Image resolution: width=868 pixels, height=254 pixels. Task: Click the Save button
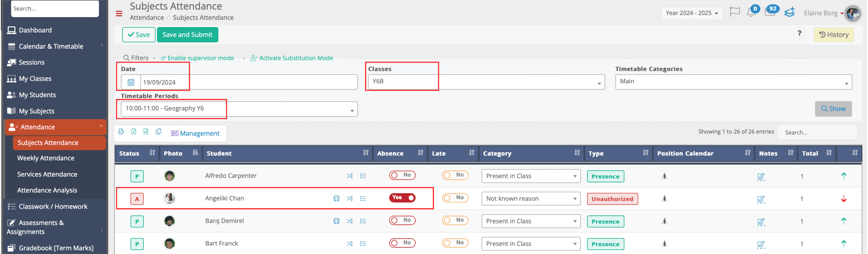pos(139,34)
